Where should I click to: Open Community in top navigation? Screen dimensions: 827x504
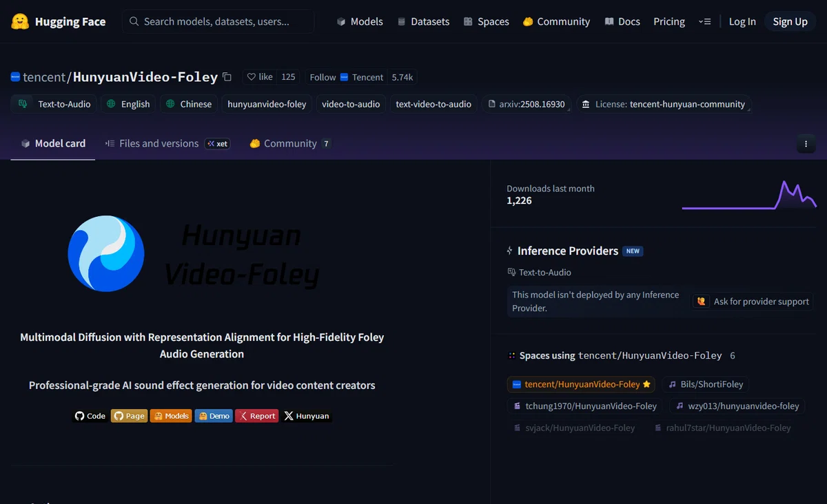[556, 21]
